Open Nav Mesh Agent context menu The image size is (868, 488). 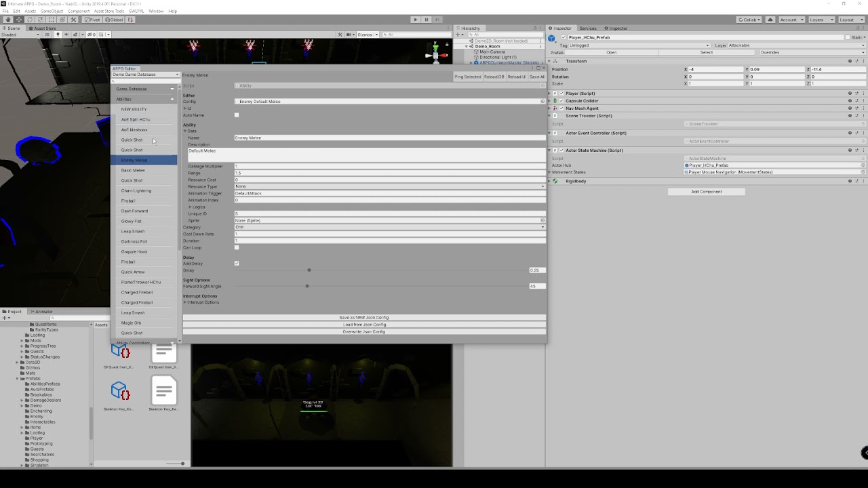[x=863, y=108]
